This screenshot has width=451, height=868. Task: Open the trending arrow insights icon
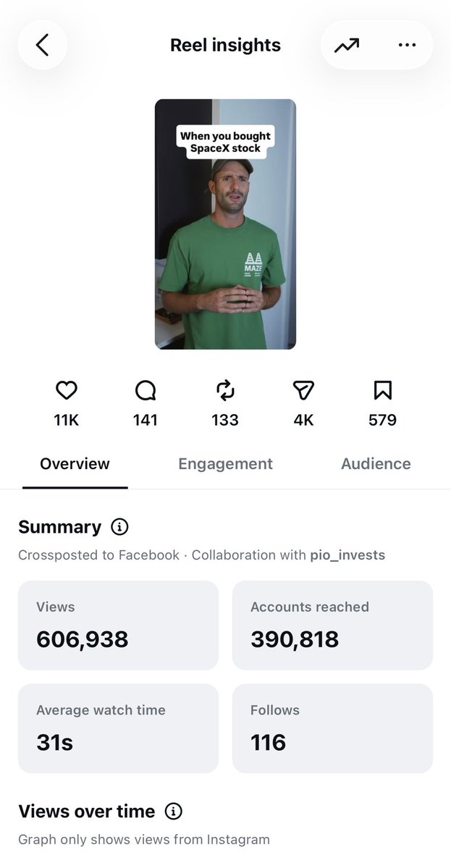347,45
